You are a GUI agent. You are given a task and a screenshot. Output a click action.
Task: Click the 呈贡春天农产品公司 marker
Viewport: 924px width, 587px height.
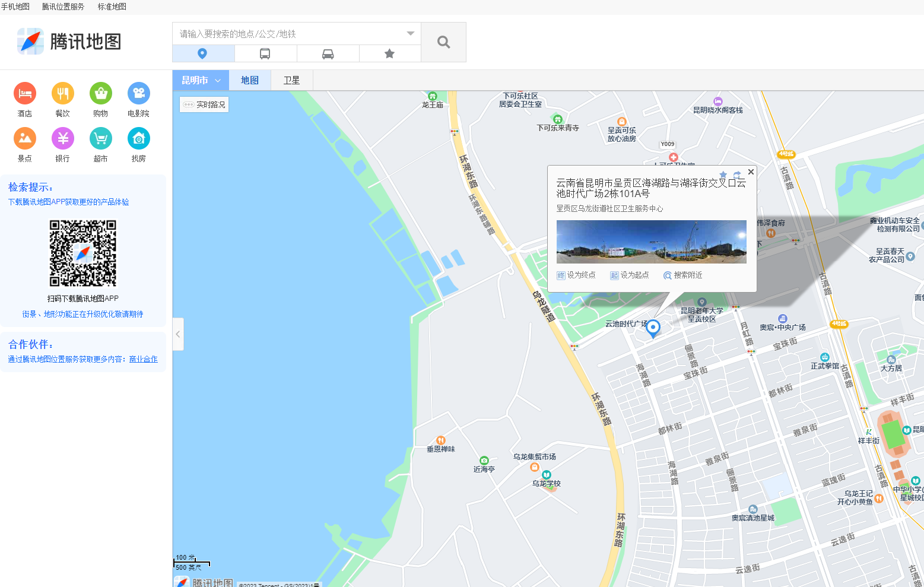point(910,256)
